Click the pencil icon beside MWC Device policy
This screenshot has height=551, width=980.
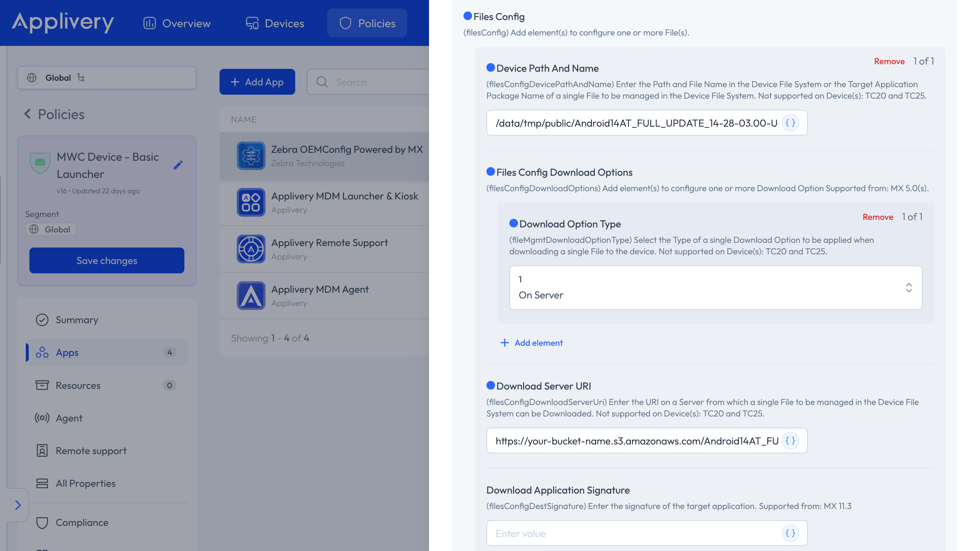point(178,165)
